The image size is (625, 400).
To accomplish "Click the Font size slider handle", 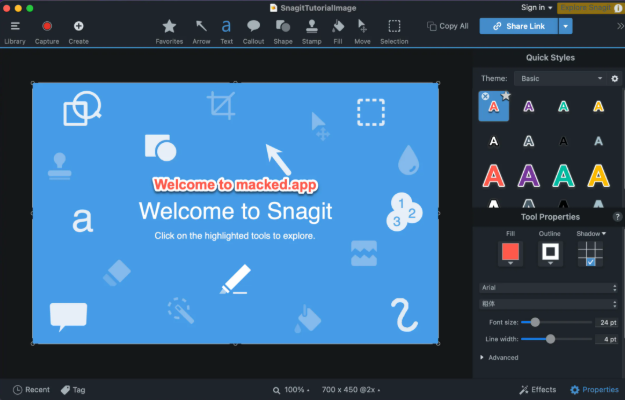I will click(x=536, y=322).
